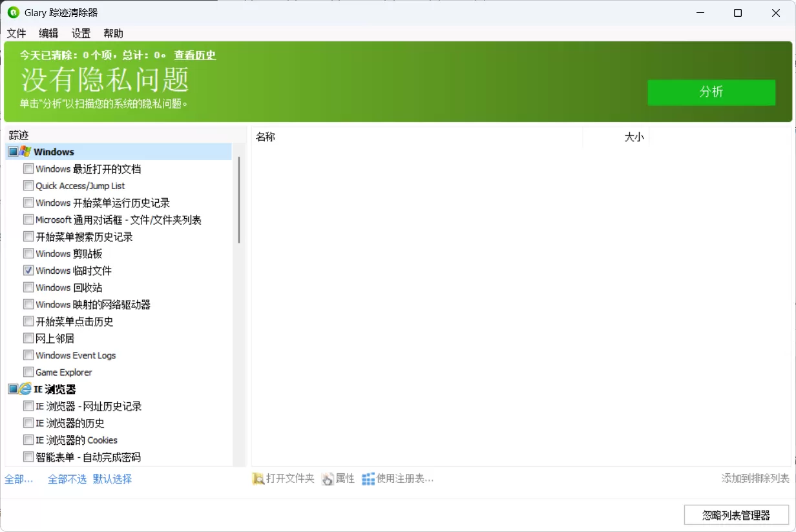Image resolution: width=796 pixels, height=532 pixels.
Task: Click the IE browser icon beside IE 浏览器
Action: tap(25, 389)
